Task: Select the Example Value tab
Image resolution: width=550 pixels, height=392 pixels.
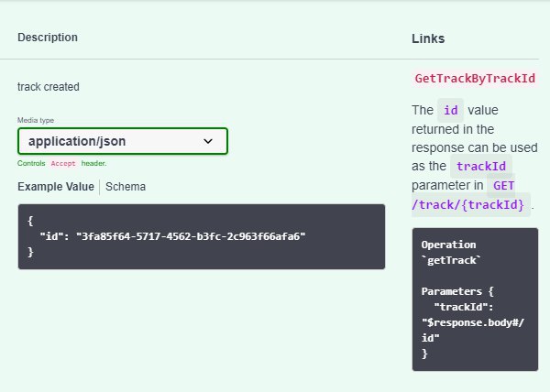Action: pos(55,187)
